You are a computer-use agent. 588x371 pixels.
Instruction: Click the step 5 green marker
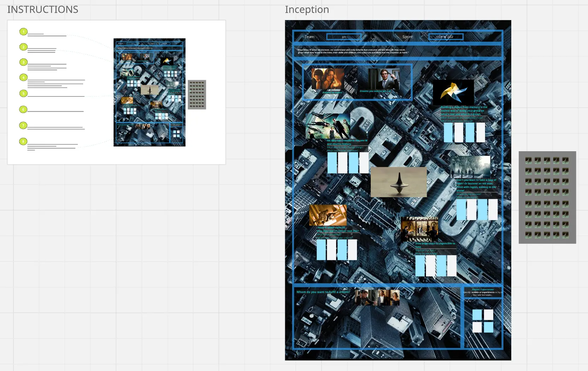tap(23, 93)
